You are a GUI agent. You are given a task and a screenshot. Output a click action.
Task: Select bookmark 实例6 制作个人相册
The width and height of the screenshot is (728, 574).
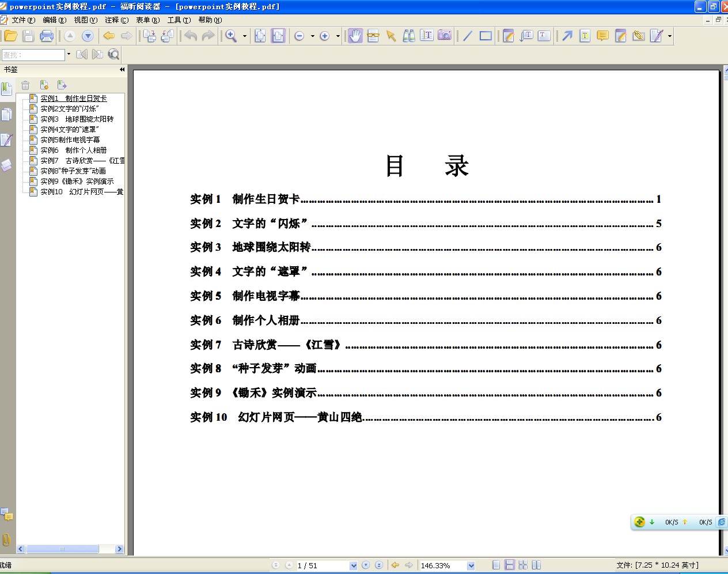pos(74,150)
